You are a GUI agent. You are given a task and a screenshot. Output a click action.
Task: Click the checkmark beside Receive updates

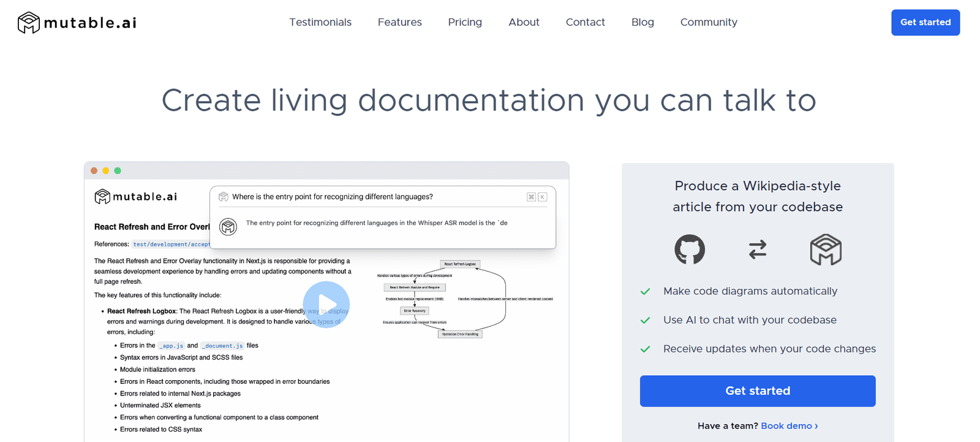click(x=645, y=349)
